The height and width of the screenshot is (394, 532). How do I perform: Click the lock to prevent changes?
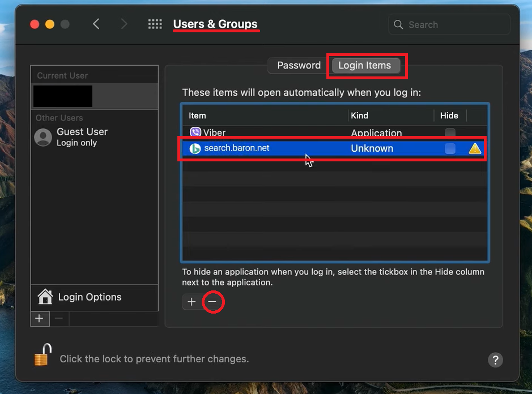(42, 355)
